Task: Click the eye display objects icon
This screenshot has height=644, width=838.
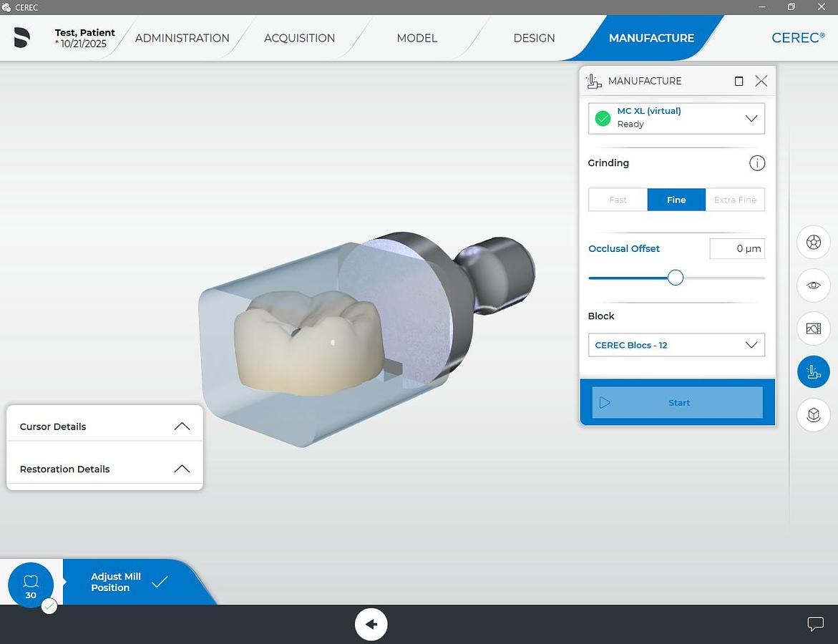Action: pos(813,286)
